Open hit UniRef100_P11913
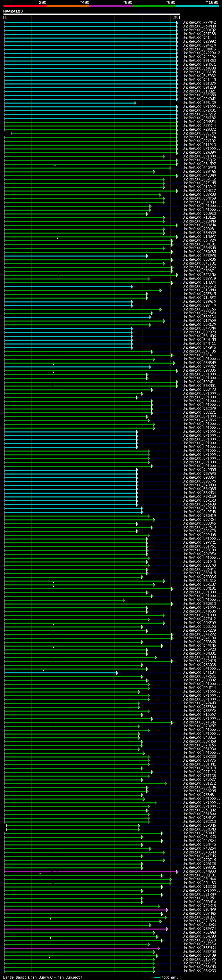Screen dimensions: 222x980 [x=199, y=145]
